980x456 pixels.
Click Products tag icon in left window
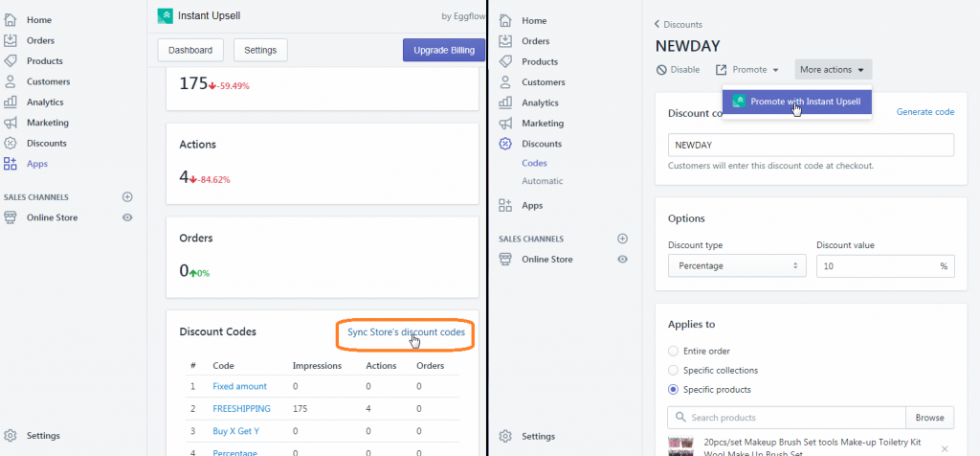(10, 61)
